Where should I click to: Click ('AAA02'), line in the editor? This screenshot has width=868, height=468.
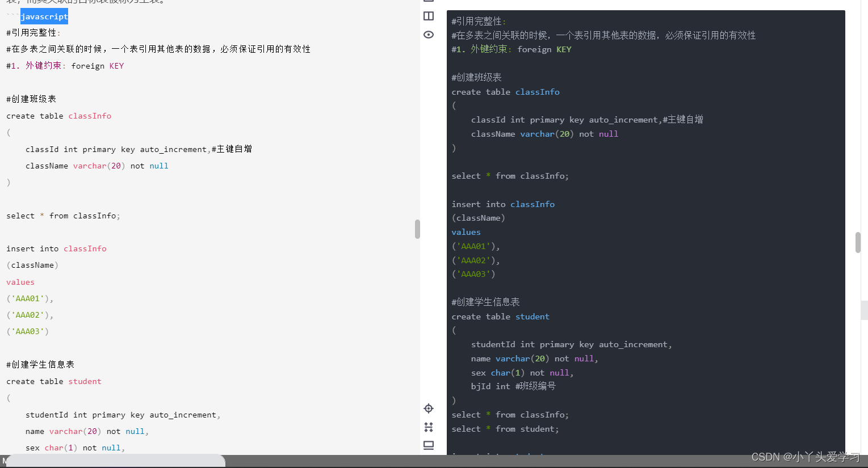click(x=30, y=315)
